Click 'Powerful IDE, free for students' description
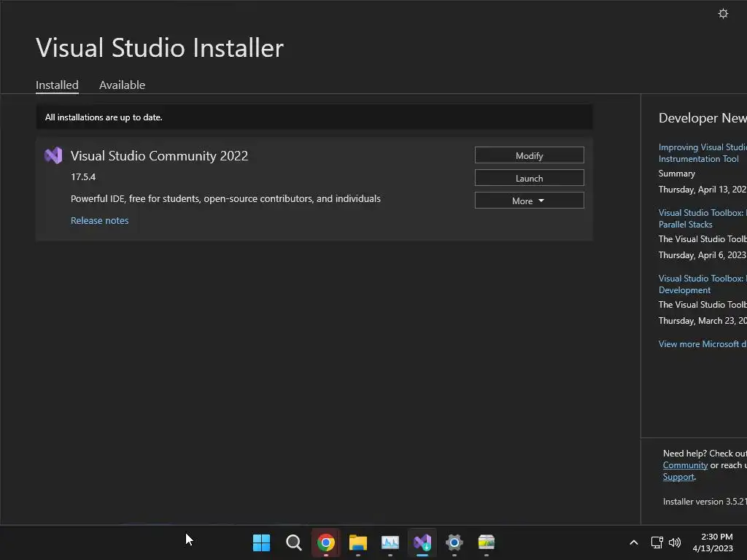Image resolution: width=747 pixels, height=560 pixels. pyautogui.click(x=225, y=198)
